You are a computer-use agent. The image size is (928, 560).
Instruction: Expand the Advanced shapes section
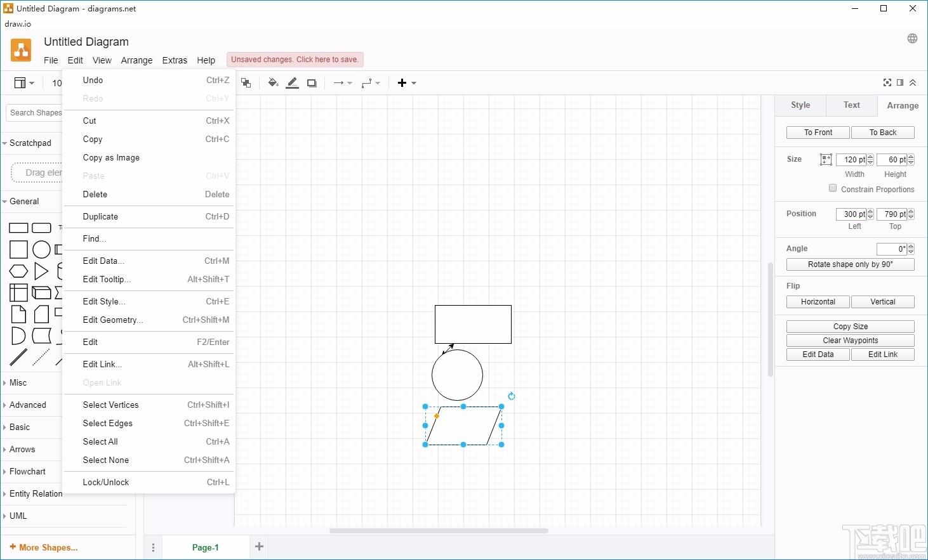coord(28,405)
